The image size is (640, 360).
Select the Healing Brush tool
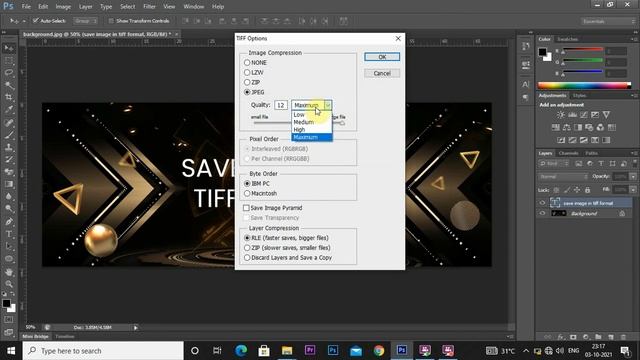click(9, 122)
